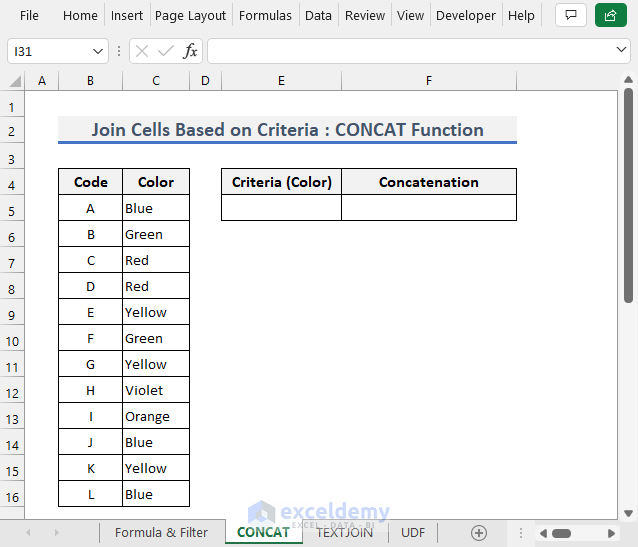Open the Page Layout ribbon tab

click(190, 15)
